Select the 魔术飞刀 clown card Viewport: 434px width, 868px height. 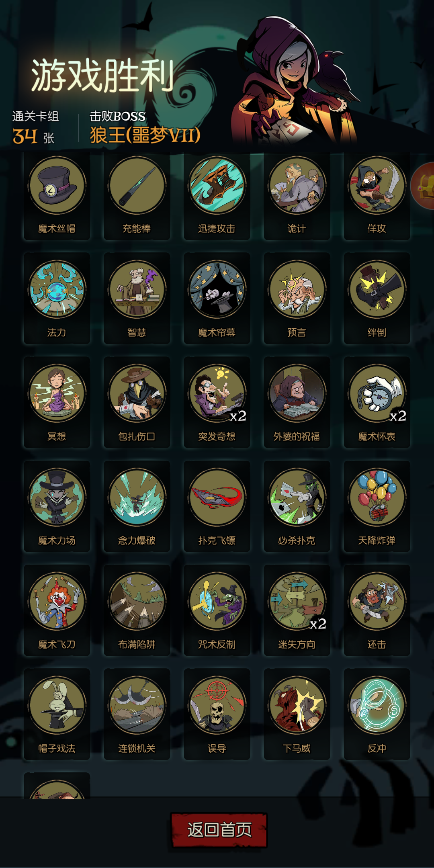57,610
